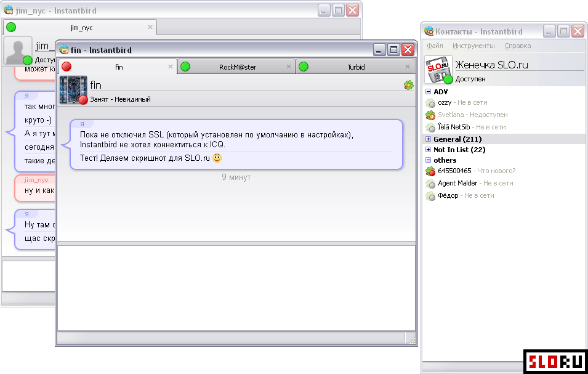The image size is (588, 374).
Task: Click the Доступен status text under Женечка SLO.ru
Action: coord(470,79)
